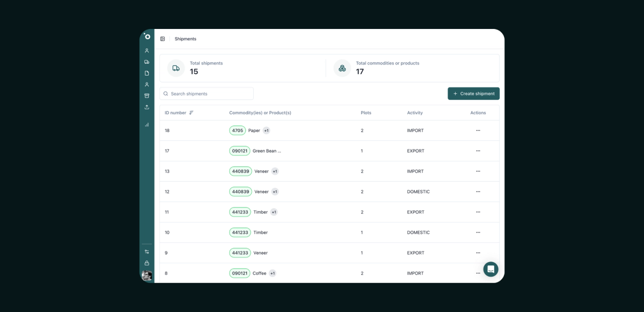The width and height of the screenshot is (644, 312).
Task: Expand the +1 badge in shipment 11 row
Action: (x=274, y=212)
